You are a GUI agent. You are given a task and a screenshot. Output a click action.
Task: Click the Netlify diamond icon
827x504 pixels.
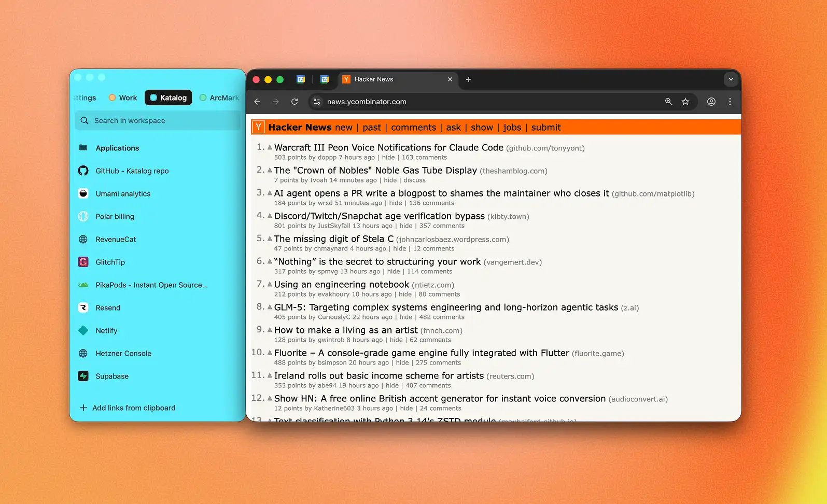point(83,330)
